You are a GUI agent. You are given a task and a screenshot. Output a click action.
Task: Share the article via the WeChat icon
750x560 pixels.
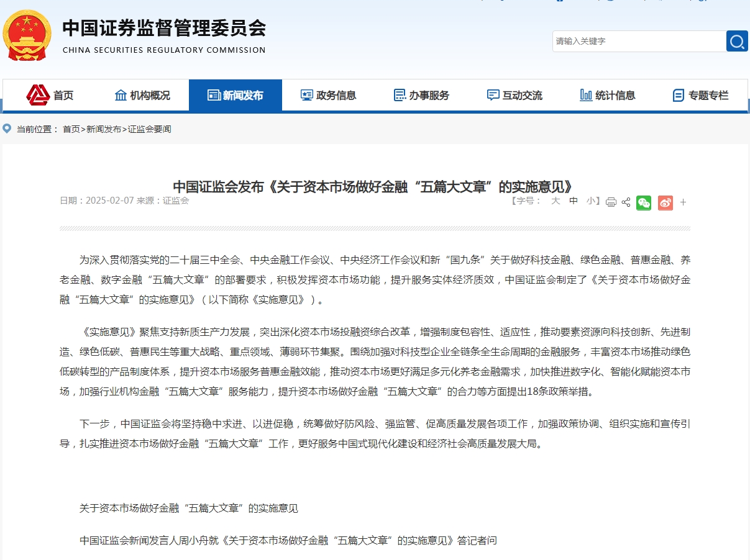pyautogui.click(x=644, y=203)
